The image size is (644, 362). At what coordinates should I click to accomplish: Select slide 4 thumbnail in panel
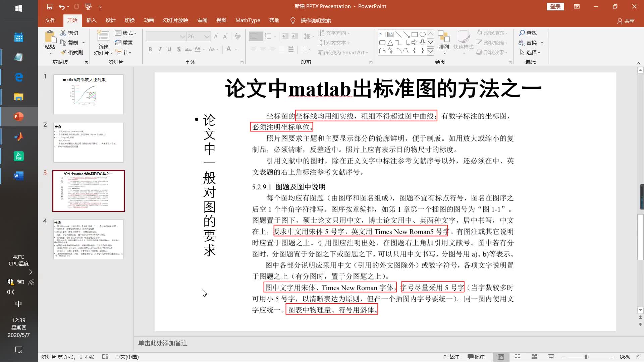[89, 239]
